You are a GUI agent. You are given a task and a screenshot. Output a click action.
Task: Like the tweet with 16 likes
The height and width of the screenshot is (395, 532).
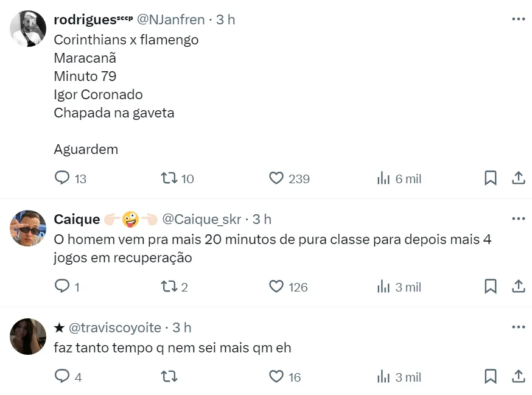pos(277,377)
